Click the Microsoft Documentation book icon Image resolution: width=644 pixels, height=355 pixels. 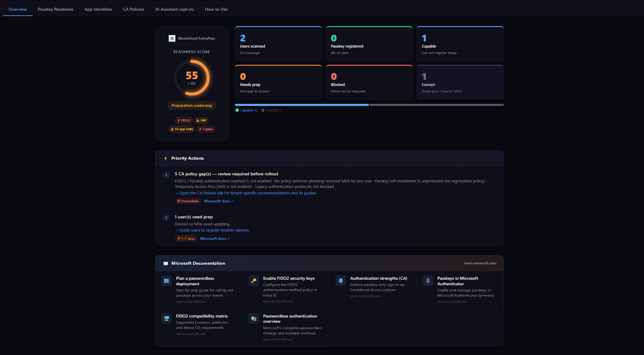click(x=166, y=263)
